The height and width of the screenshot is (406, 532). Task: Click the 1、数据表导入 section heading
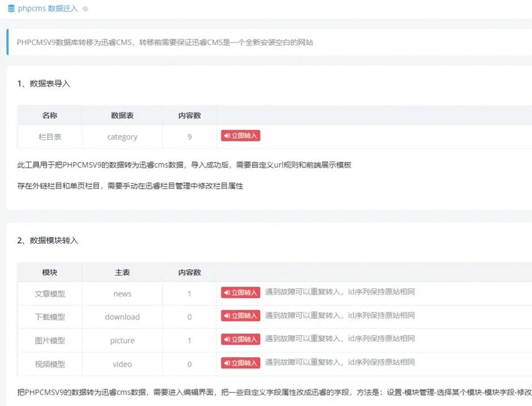click(x=44, y=84)
